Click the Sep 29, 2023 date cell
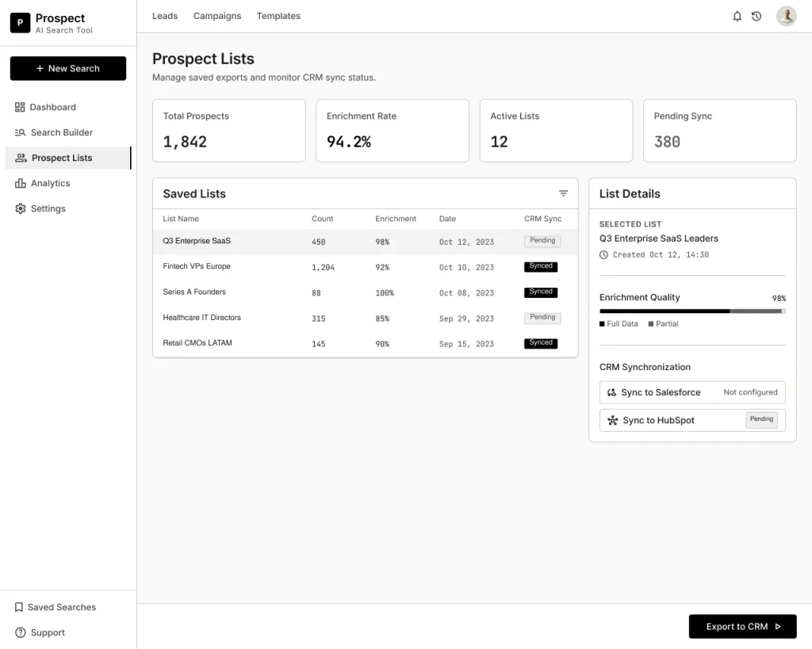812x649 pixels. pos(466,319)
